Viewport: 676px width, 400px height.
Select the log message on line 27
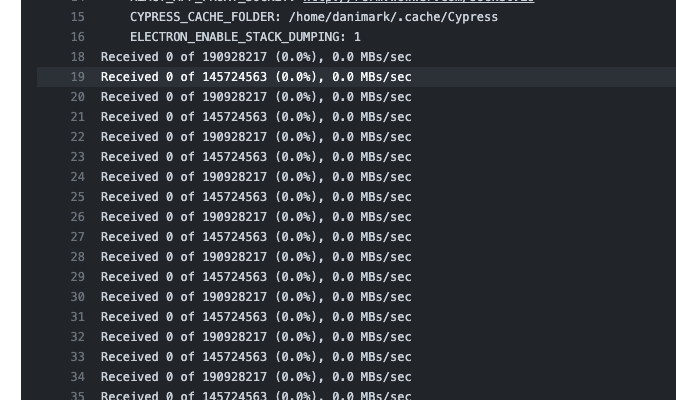[x=256, y=237]
